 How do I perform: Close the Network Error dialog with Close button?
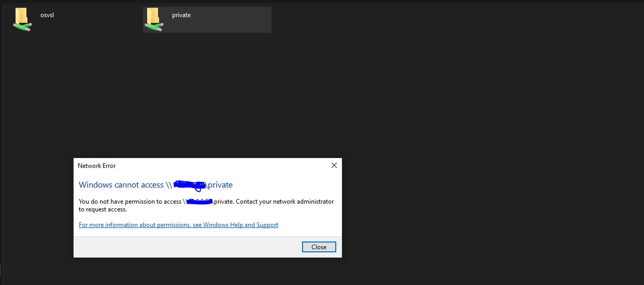319,247
